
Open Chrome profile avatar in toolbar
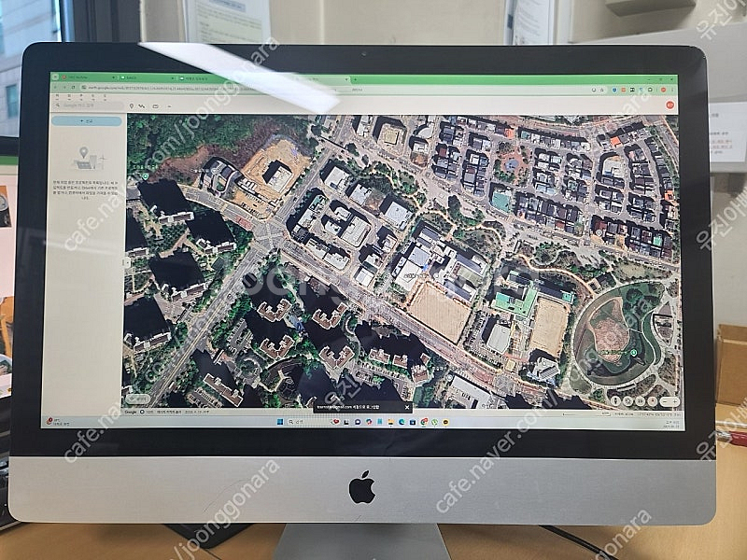pos(663,90)
